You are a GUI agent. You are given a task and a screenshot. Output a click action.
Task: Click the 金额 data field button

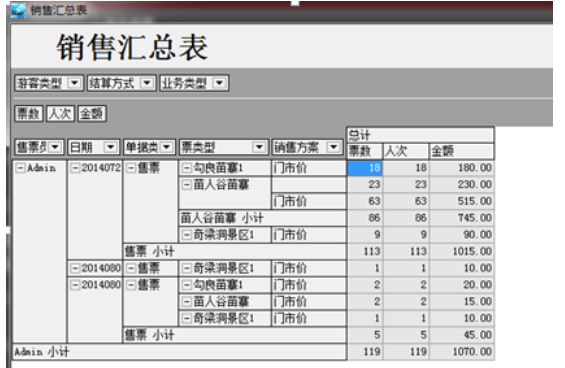[x=92, y=114]
